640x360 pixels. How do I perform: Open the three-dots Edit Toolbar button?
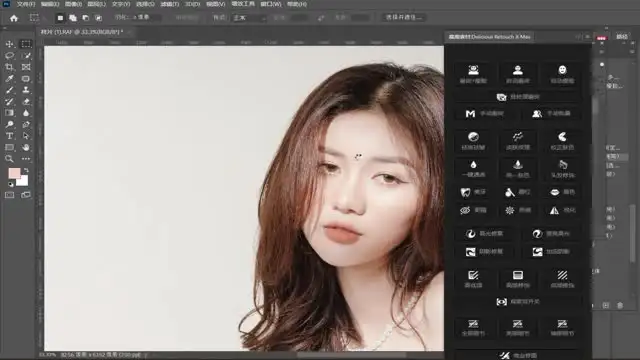[x=26, y=159]
